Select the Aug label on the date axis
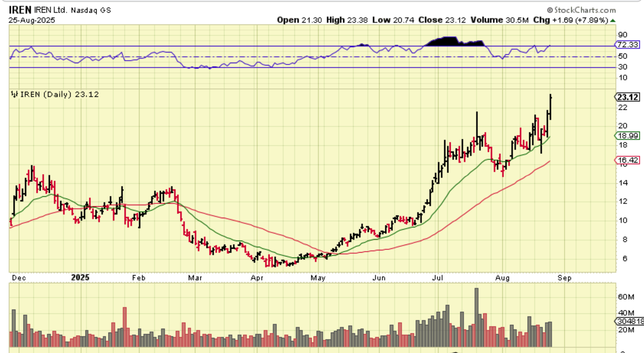This screenshot has width=644, height=353. (502, 278)
